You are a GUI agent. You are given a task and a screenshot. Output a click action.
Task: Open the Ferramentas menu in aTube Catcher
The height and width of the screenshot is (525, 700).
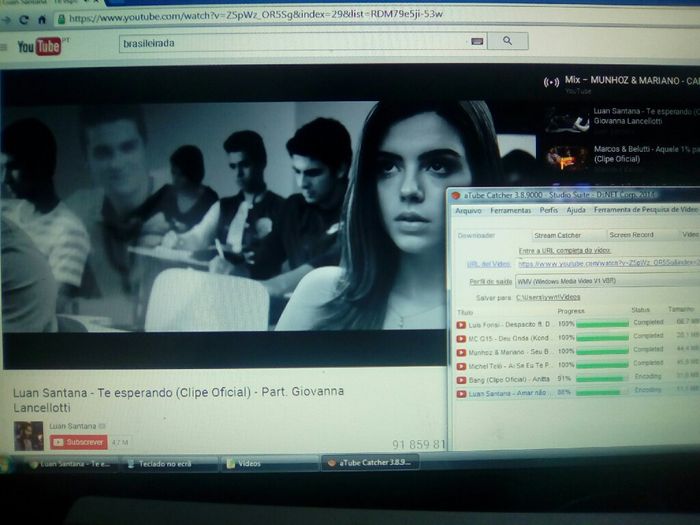[x=511, y=210]
